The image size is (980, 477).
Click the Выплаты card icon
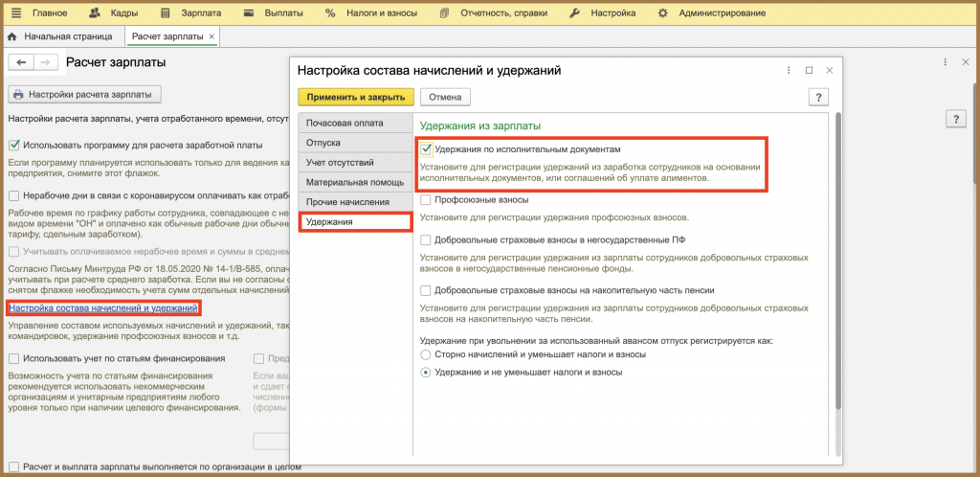coord(249,12)
